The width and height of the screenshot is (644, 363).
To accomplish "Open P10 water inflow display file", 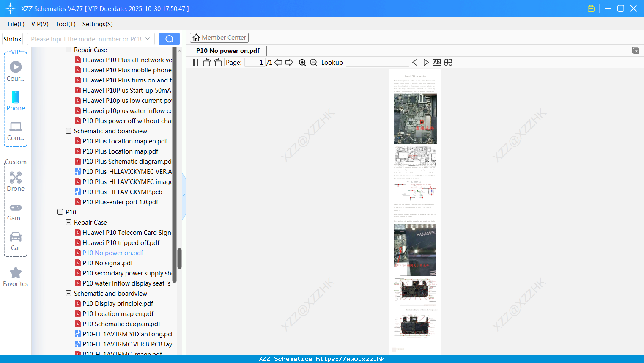I will click(123, 283).
